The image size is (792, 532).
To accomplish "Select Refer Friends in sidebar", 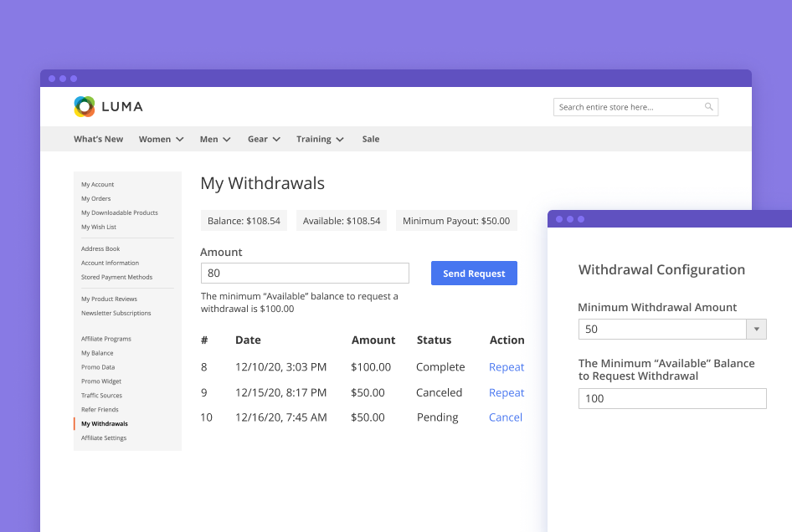I will coord(100,410).
